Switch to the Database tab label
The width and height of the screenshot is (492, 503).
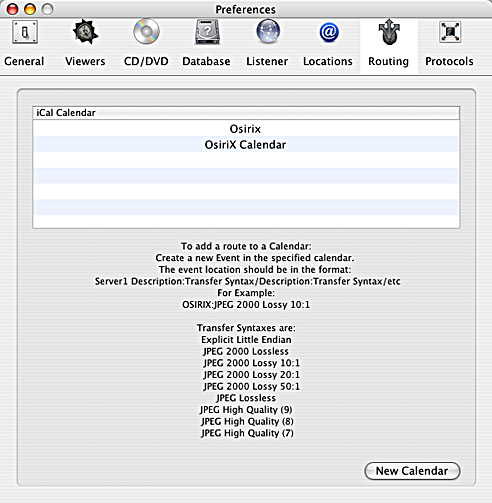[x=206, y=61]
